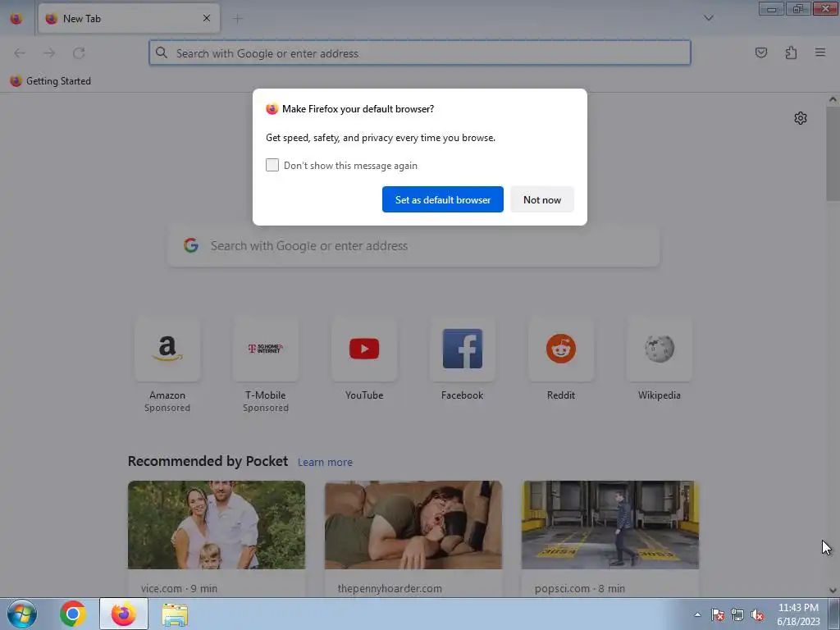Check Don't show this message again
The width and height of the screenshot is (840, 630).
pyautogui.click(x=272, y=165)
